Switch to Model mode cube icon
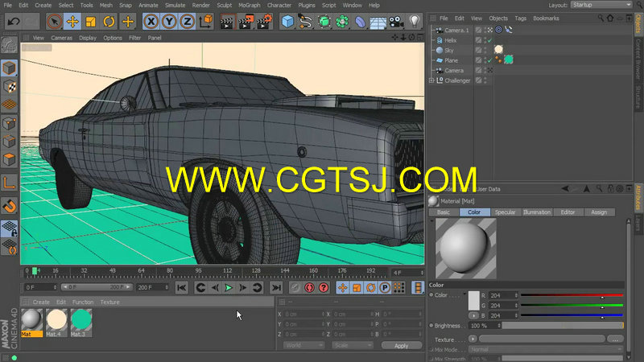This screenshot has width=644, height=362. pos(9,68)
